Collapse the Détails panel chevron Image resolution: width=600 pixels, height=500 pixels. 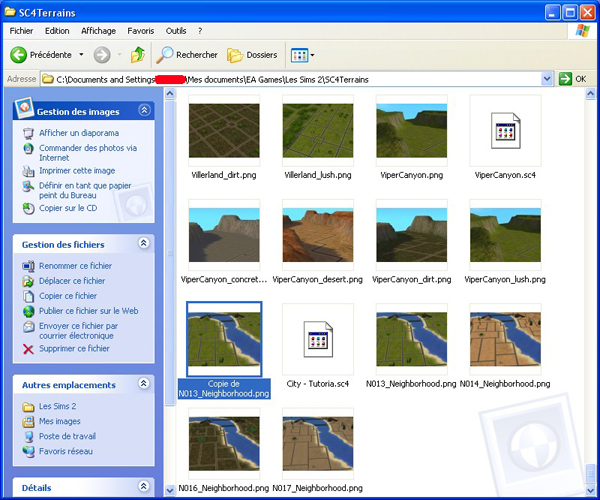click(144, 486)
